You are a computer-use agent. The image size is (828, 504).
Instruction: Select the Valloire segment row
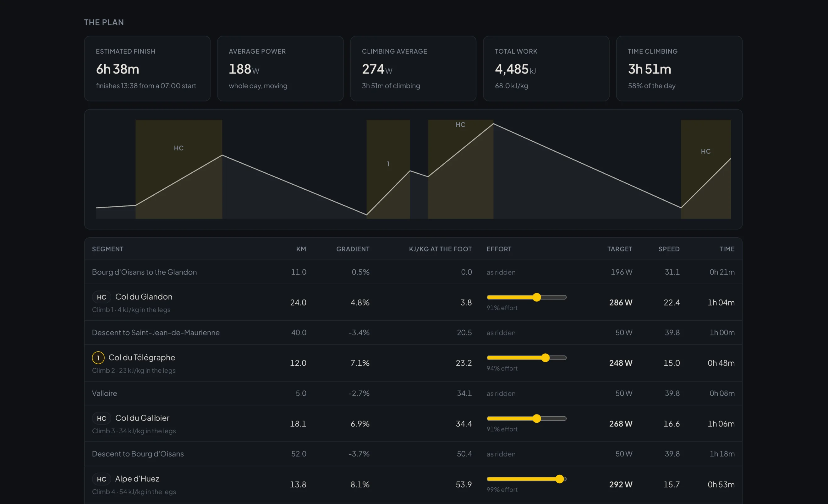413,393
